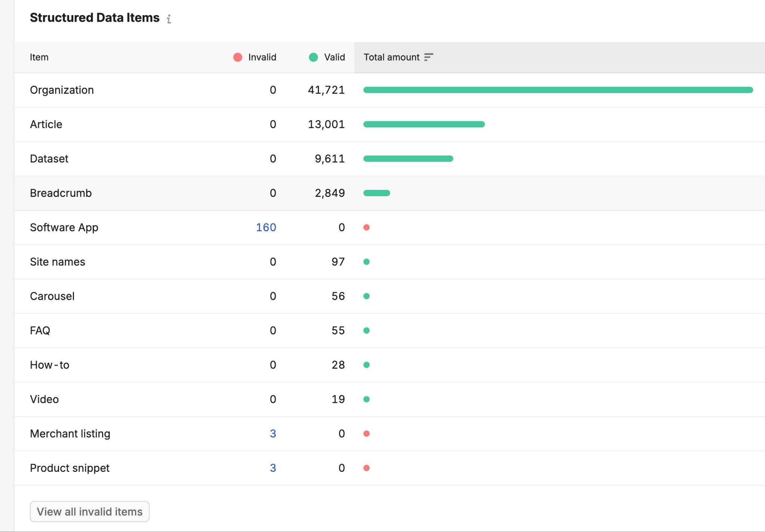
Task: Click the Item column header
Action: pyautogui.click(x=39, y=57)
